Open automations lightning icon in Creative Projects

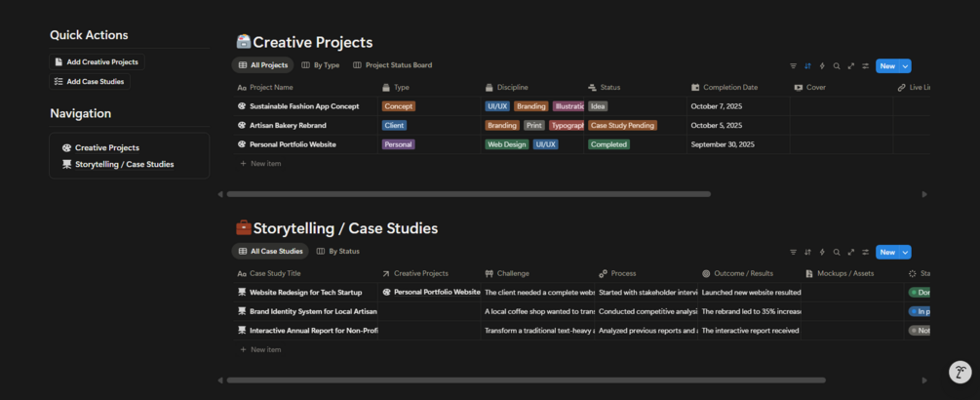[x=822, y=66]
